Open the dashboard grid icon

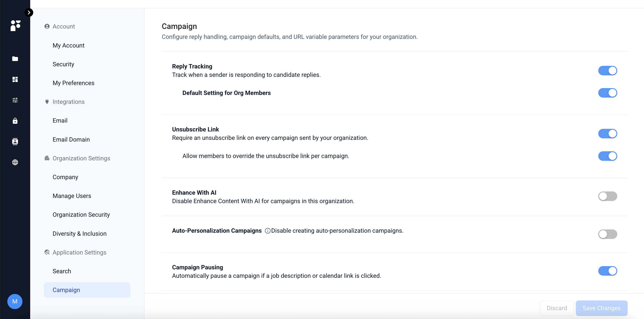15,79
